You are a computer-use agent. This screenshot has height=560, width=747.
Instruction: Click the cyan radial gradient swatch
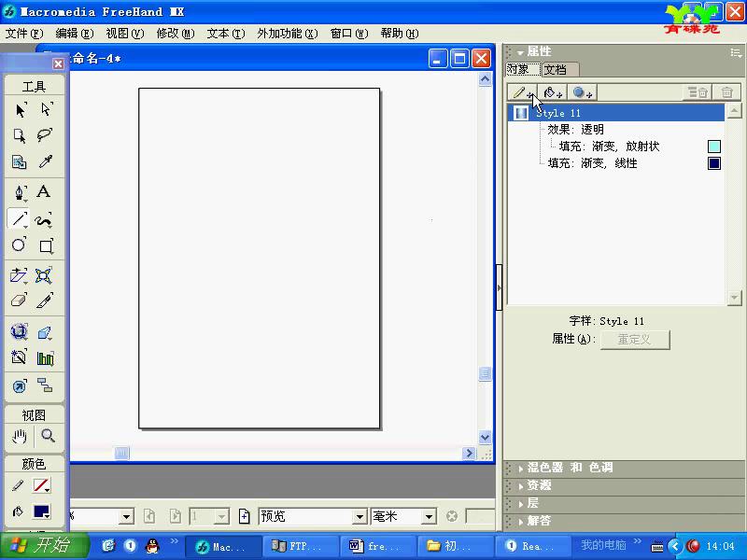714,147
